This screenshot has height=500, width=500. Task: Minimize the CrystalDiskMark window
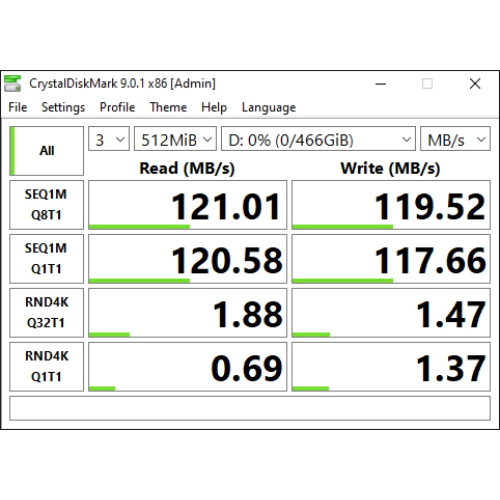[381, 84]
